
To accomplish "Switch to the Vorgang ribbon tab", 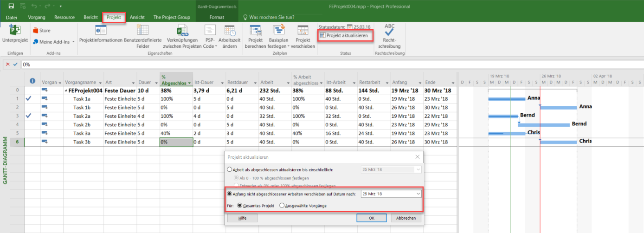I will click(x=37, y=17).
